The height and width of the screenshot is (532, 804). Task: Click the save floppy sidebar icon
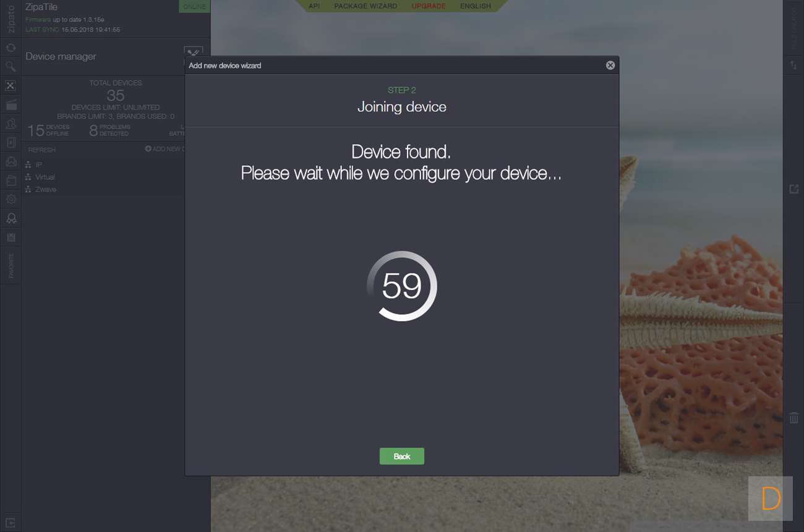tap(11, 238)
